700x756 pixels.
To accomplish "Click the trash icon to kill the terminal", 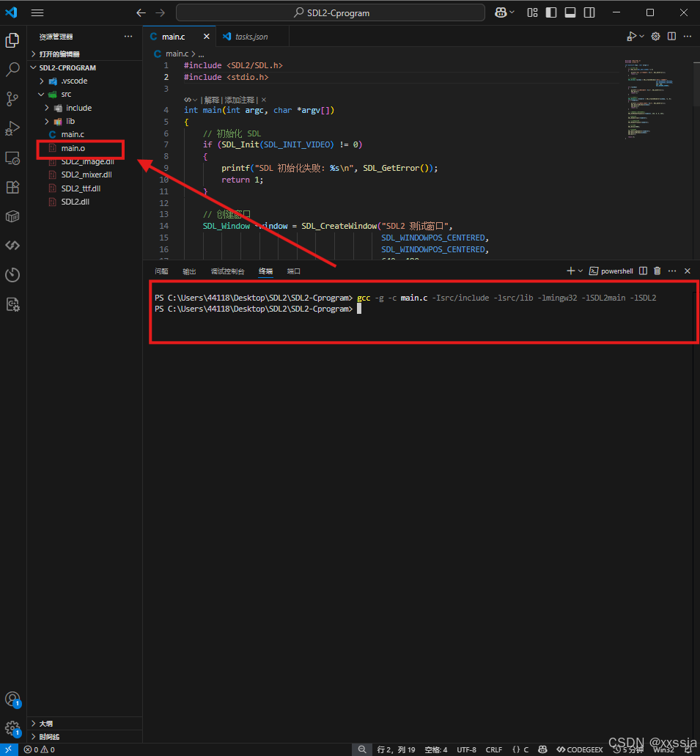I will 657,271.
